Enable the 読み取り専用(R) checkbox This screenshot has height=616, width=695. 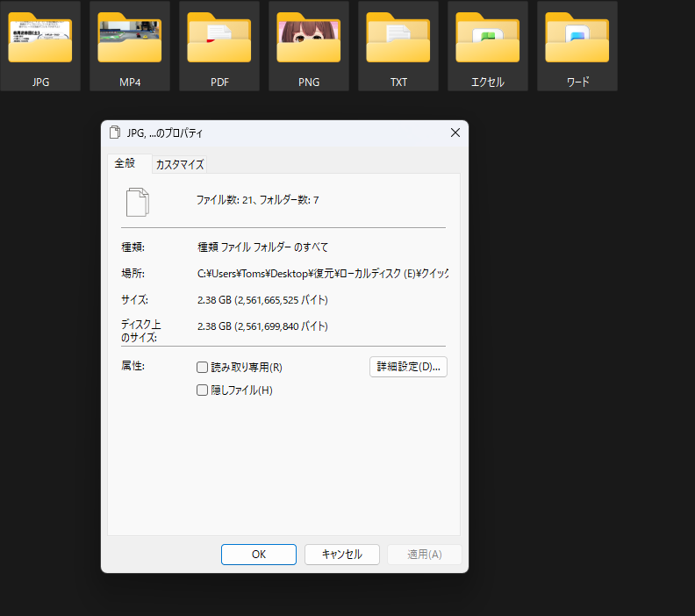[x=203, y=368]
